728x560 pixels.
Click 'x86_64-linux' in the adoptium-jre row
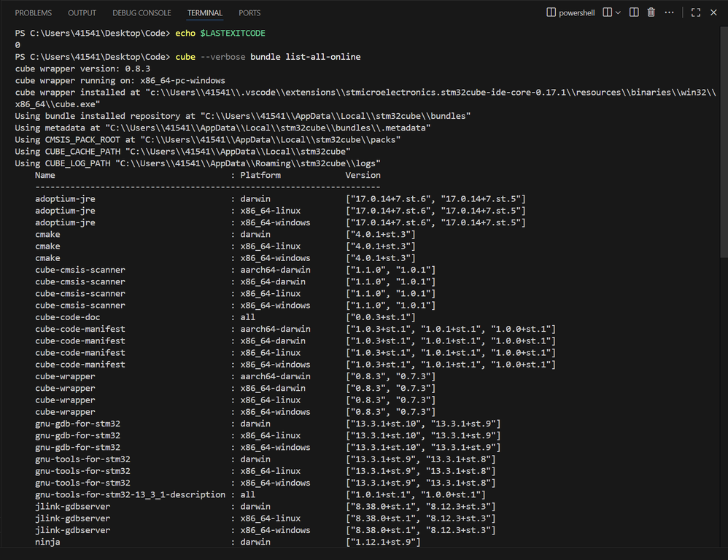point(270,211)
